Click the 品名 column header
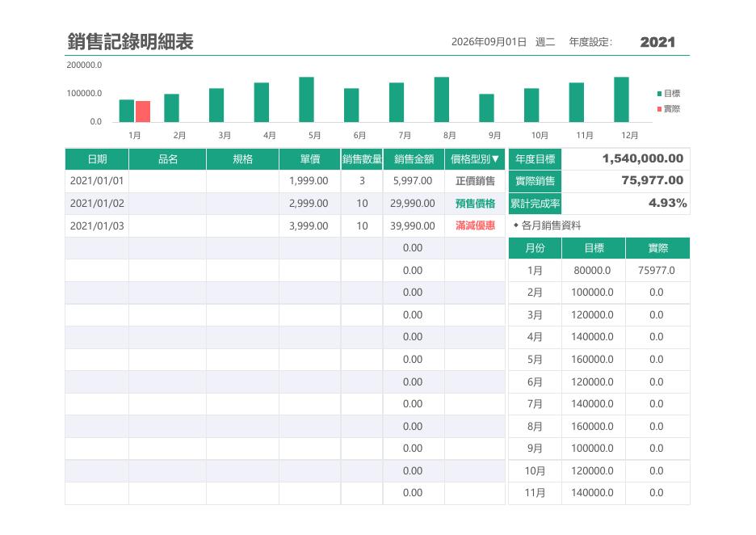This screenshot has width=756, height=535. 168,159
